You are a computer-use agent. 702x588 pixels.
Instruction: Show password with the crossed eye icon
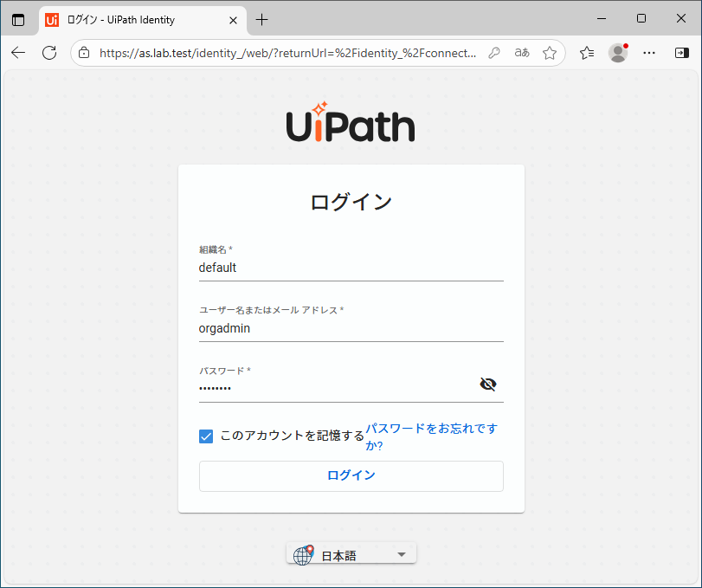pos(488,384)
